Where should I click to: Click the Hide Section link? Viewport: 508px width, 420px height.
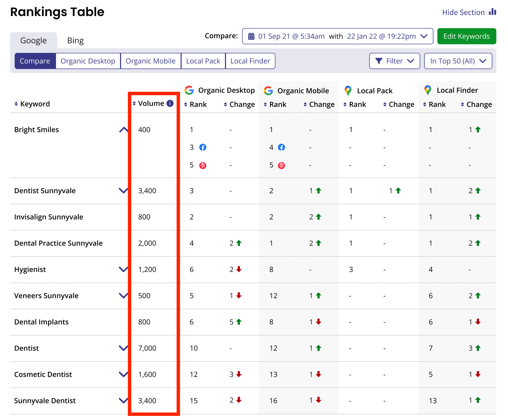tap(463, 12)
